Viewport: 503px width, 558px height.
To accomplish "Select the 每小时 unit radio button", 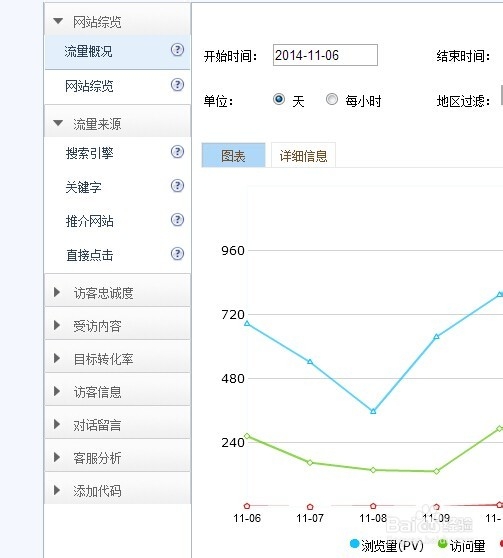I will (x=332, y=99).
